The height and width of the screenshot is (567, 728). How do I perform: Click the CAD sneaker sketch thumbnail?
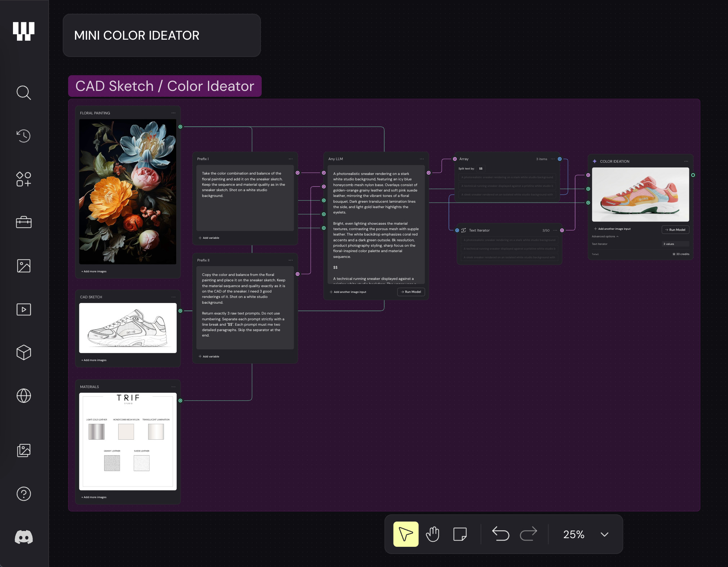coord(128,328)
